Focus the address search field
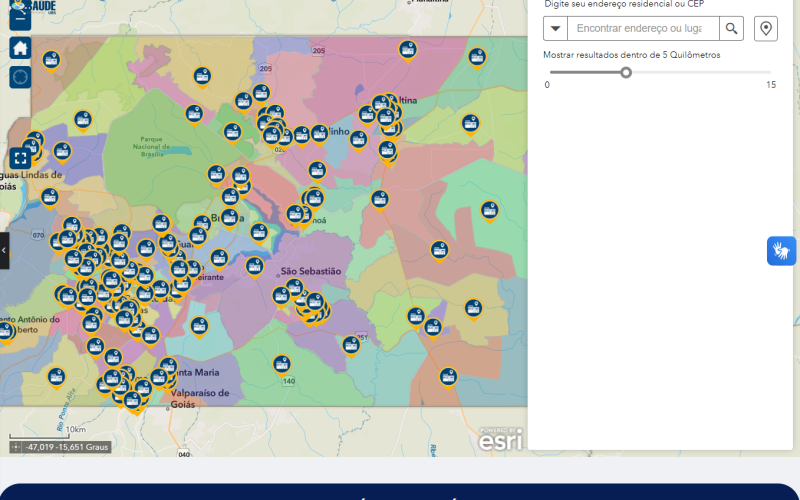 643,29
